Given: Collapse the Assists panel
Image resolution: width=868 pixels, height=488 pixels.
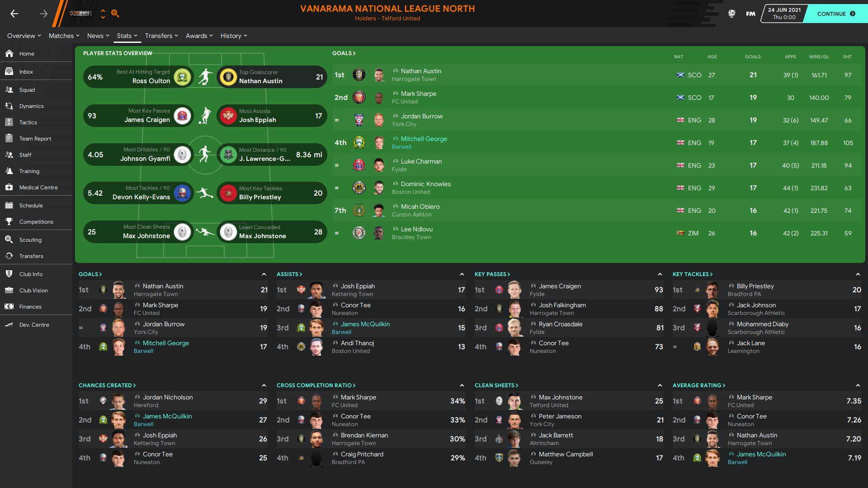Looking at the screenshot, I should (462, 274).
